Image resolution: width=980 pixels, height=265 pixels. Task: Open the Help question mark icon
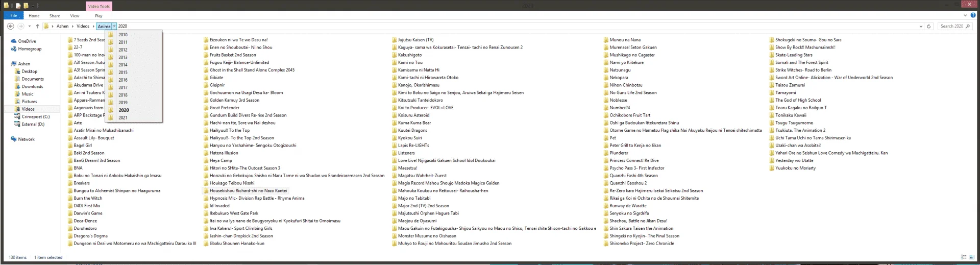point(973,15)
